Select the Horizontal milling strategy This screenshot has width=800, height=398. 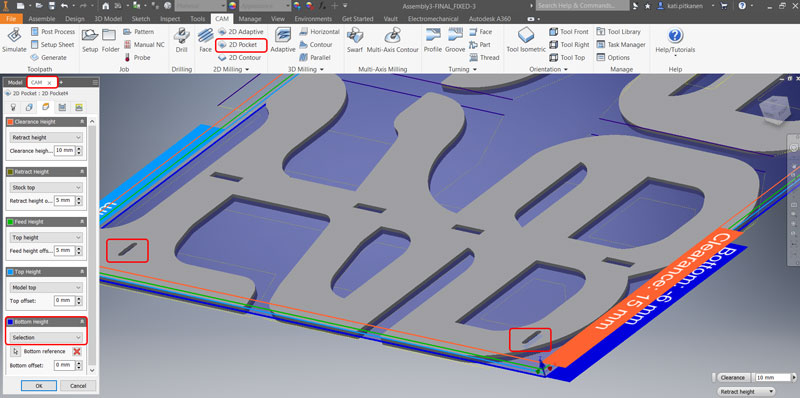coord(319,32)
